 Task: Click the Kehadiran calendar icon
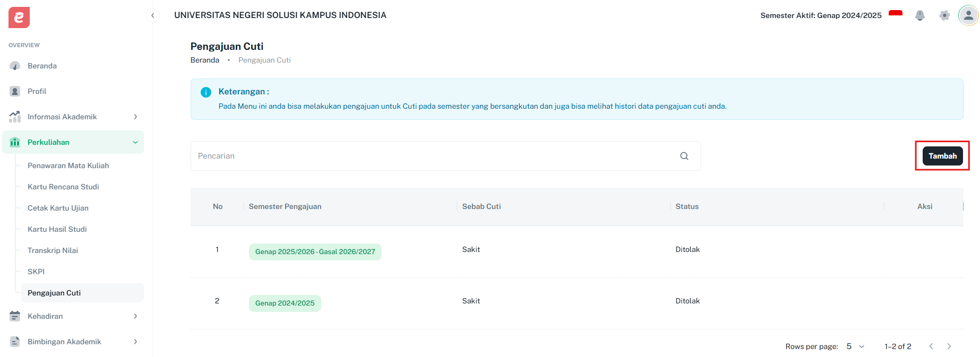click(x=15, y=316)
